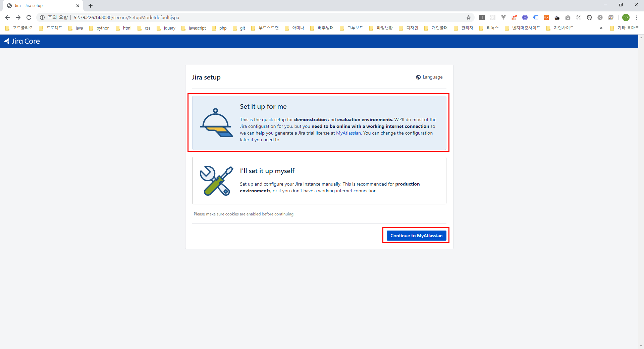The image size is (644, 349).
Task: Open the javascript bookmark folder
Action: [194, 28]
